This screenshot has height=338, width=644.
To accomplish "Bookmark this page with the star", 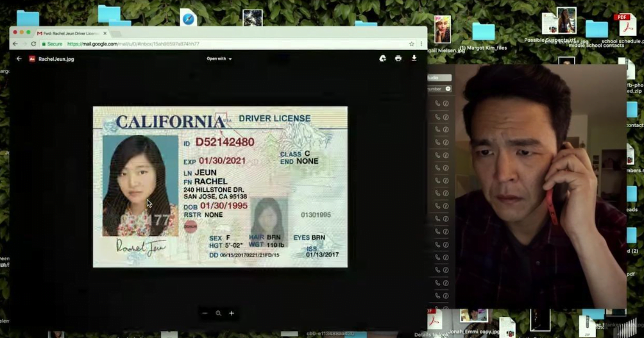I will pos(411,44).
